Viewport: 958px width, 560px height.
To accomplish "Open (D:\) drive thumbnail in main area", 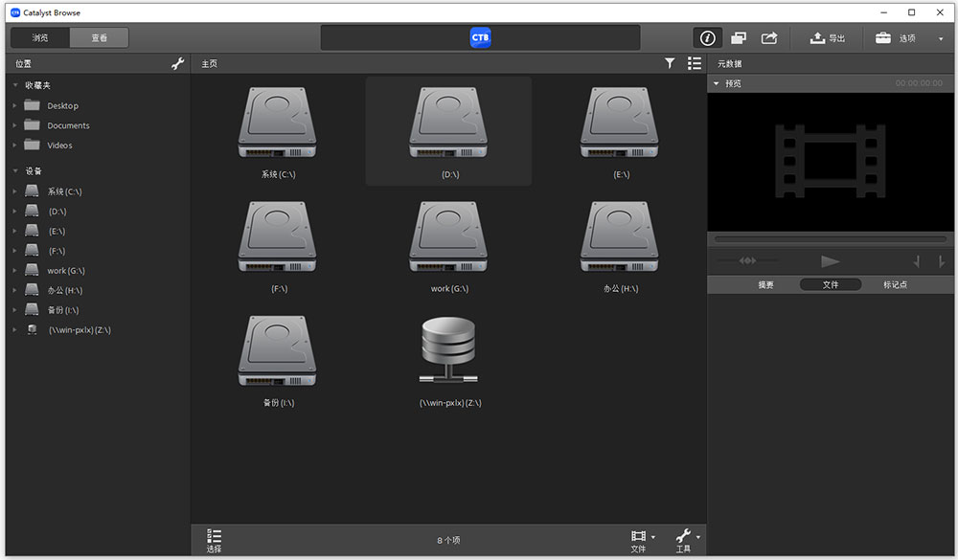I will pyautogui.click(x=448, y=123).
